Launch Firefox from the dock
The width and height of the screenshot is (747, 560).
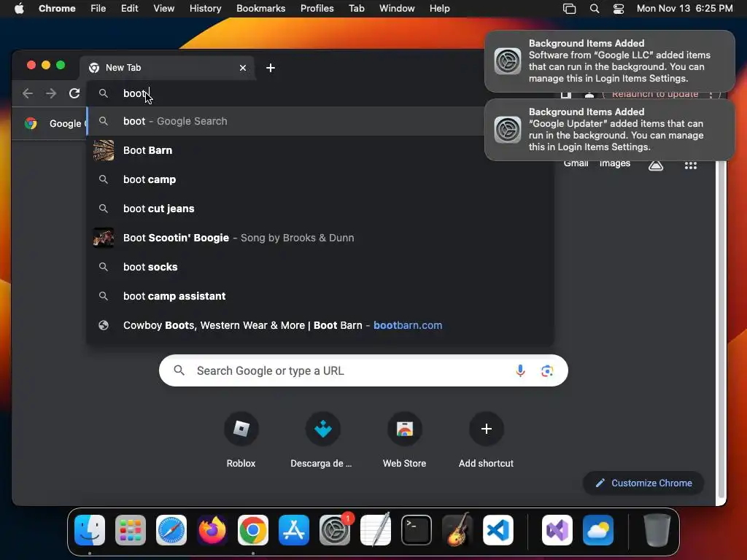tap(212, 530)
